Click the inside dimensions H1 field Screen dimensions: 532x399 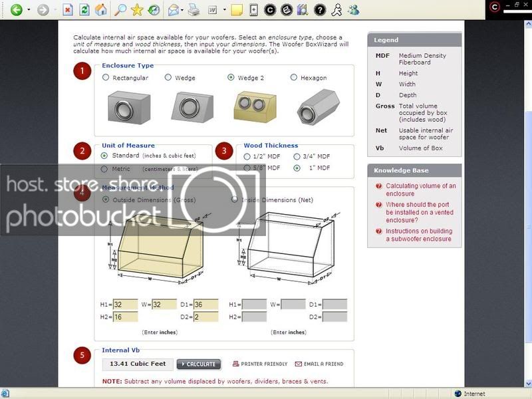coord(254,305)
